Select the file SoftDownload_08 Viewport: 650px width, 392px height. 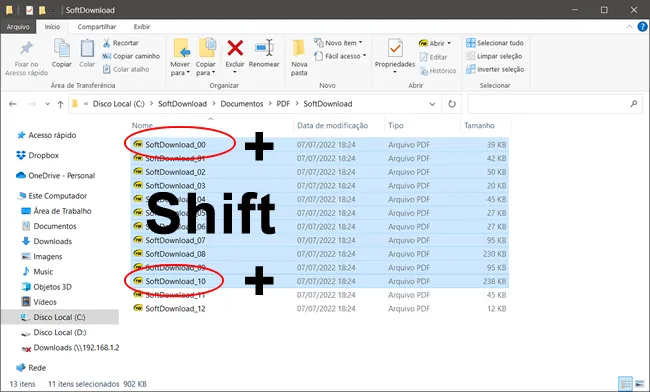(175, 254)
